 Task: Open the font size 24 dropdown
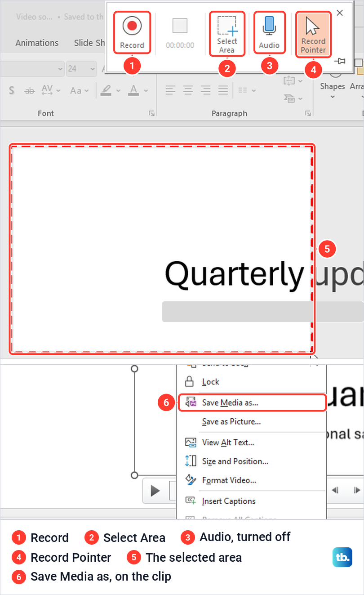pyautogui.click(x=93, y=69)
